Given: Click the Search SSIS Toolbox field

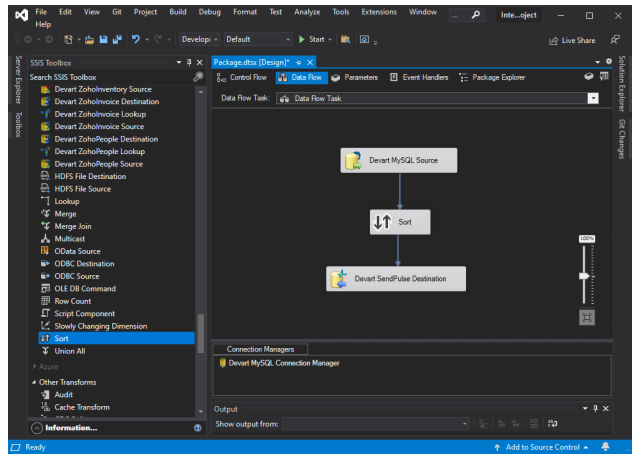Looking at the screenshot, I should [x=110, y=77].
